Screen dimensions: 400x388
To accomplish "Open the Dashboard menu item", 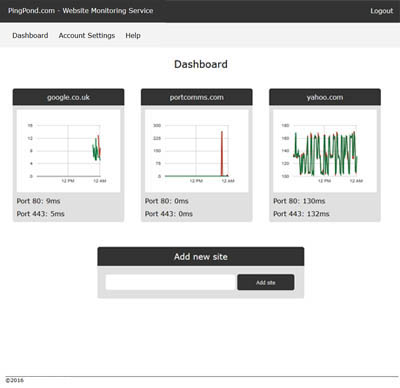I will (x=30, y=35).
